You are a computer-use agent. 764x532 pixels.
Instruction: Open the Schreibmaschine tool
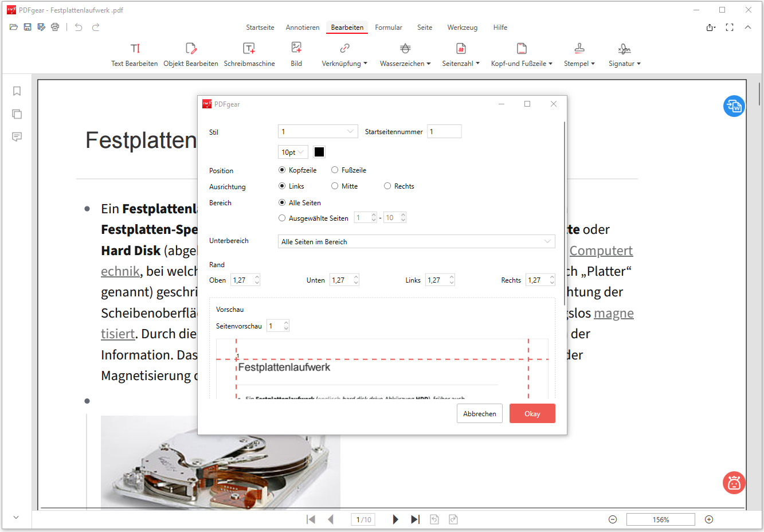point(249,54)
